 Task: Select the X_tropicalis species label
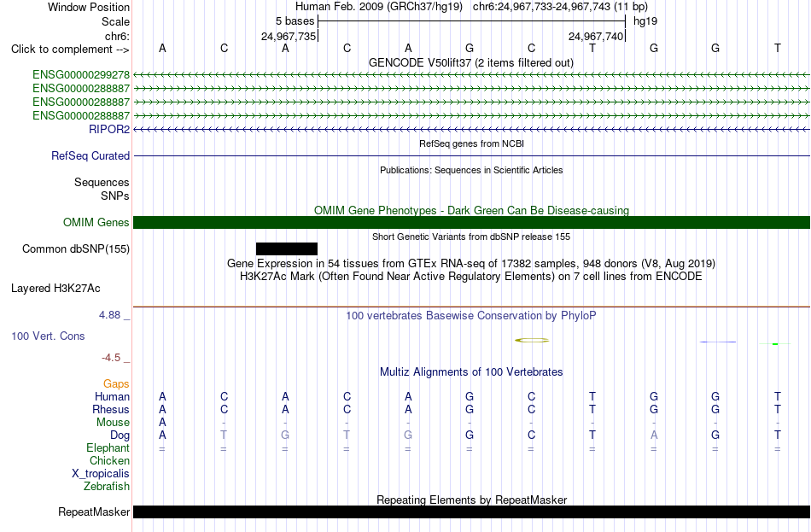point(101,474)
